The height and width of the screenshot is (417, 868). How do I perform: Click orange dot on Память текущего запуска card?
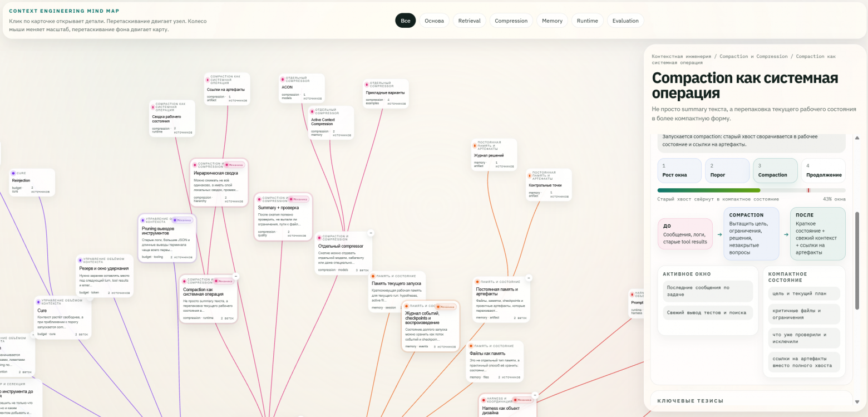[373, 276]
